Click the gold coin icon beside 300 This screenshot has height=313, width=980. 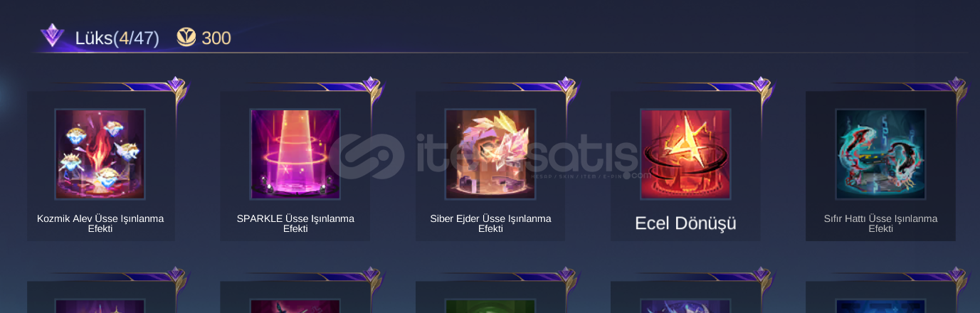186,38
